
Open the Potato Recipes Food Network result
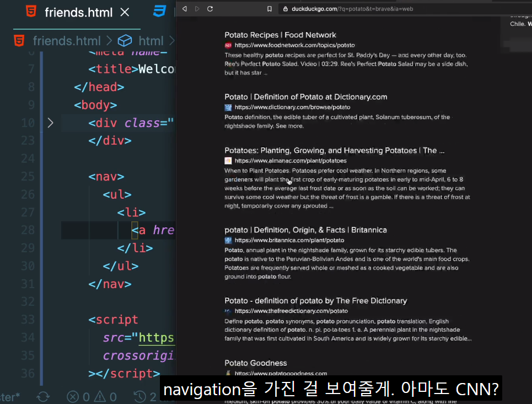(x=280, y=35)
